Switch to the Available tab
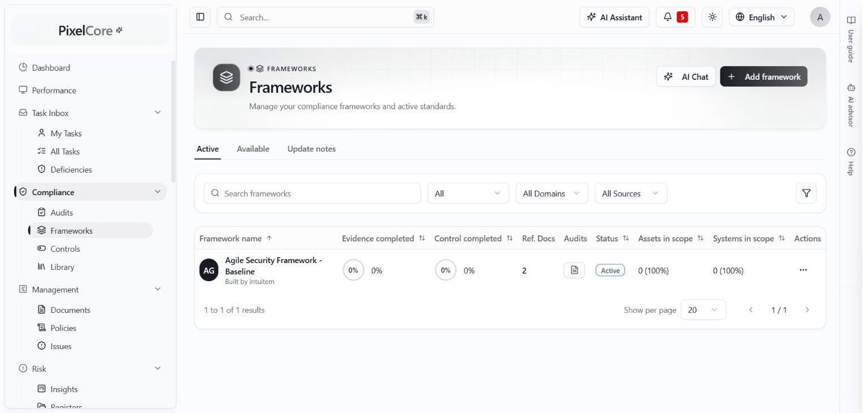Image resolution: width=868 pixels, height=413 pixels. pyautogui.click(x=253, y=149)
